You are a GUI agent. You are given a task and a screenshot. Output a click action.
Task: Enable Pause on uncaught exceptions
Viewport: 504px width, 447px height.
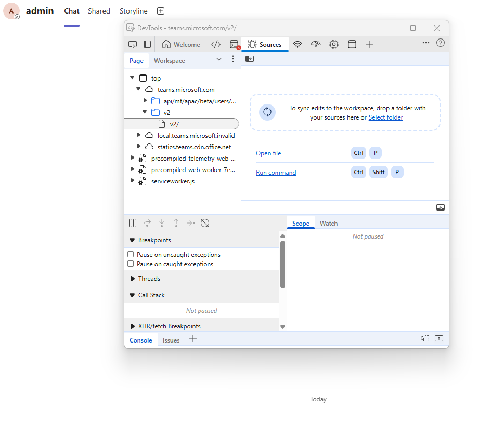(x=131, y=255)
